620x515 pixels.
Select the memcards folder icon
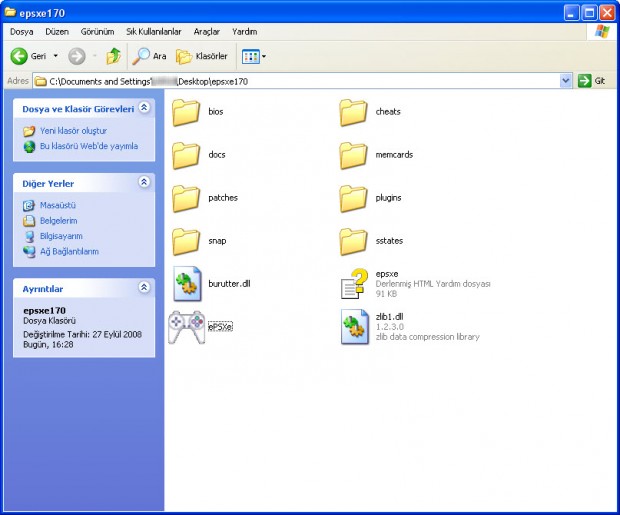click(x=353, y=155)
